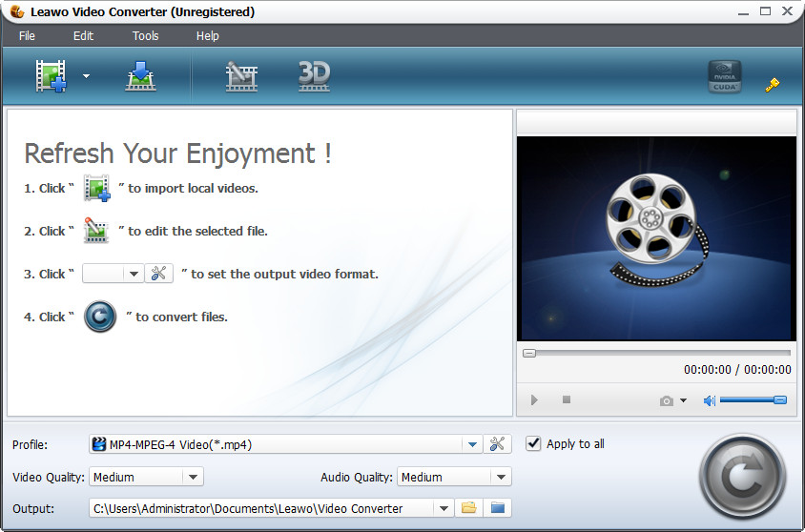The height and width of the screenshot is (532, 805).
Task: Expand the Profile format dropdown
Action: click(x=472, y=444)
